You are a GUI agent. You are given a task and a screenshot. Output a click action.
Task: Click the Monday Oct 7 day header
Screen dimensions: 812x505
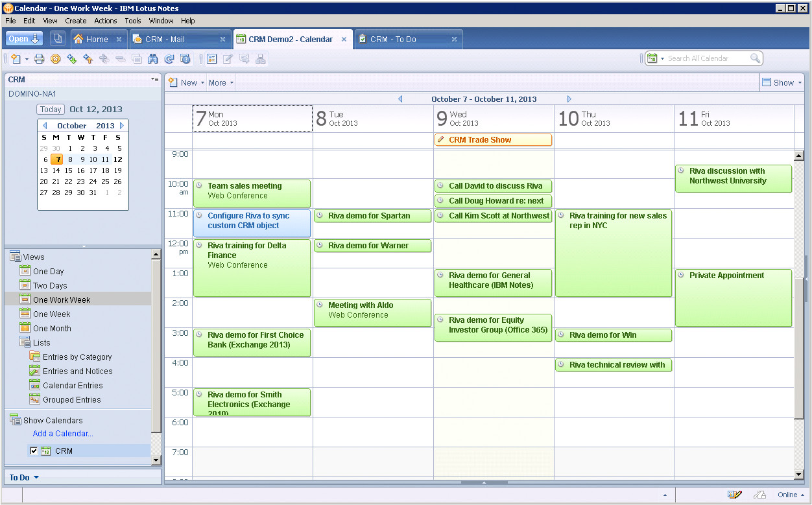[x=252, y=119]
